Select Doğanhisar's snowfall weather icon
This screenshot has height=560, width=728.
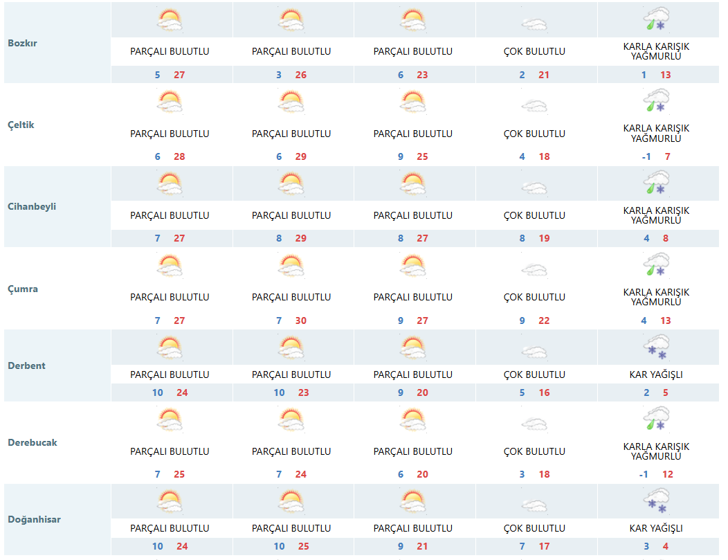656,501
